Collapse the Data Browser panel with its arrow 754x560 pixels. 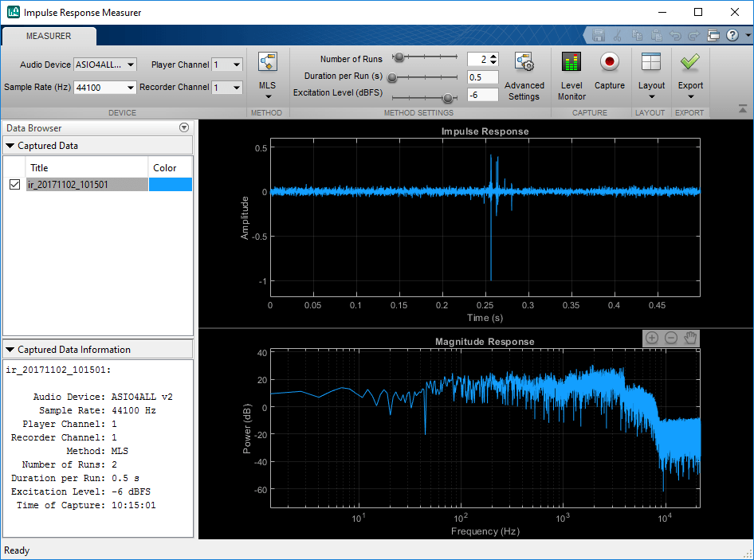[x=184, y=127]
